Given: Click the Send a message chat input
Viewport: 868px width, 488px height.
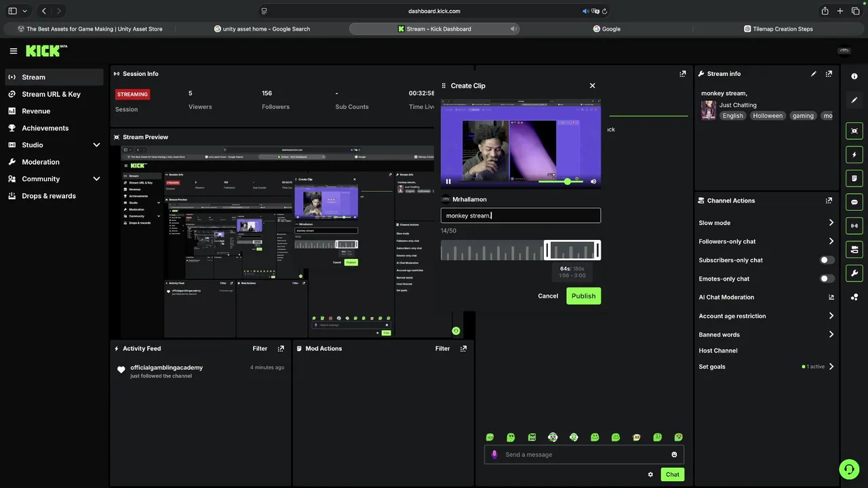Looking at the screenshot, I should [583, 455].
